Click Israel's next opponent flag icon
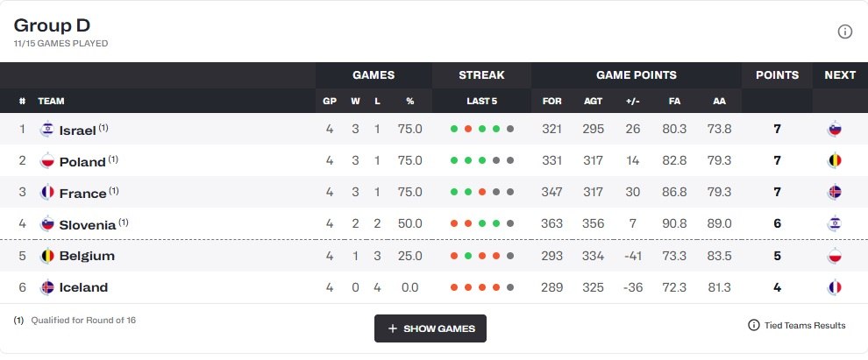Viewport: 868px width, 360px height. pos(835,130)
